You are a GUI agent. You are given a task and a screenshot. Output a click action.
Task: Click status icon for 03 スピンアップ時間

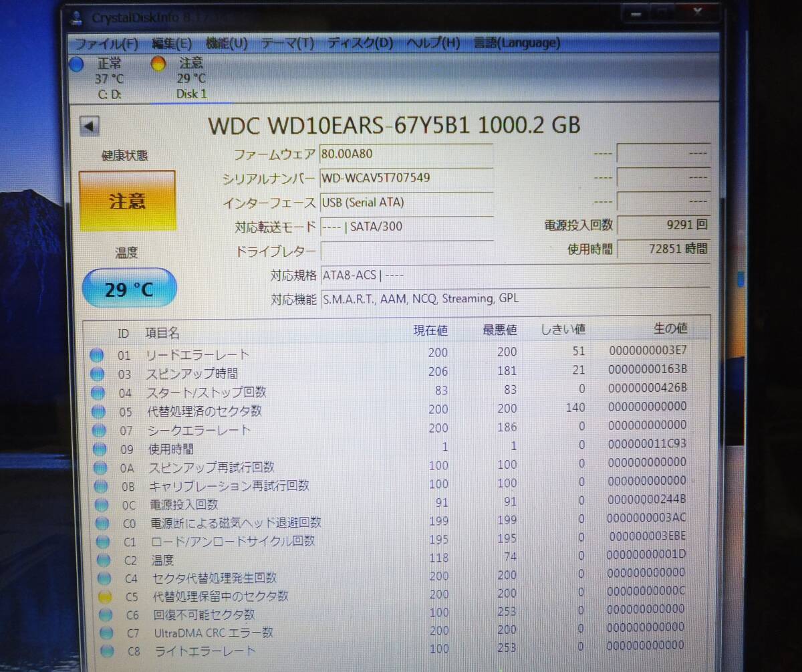pos(98,374)
